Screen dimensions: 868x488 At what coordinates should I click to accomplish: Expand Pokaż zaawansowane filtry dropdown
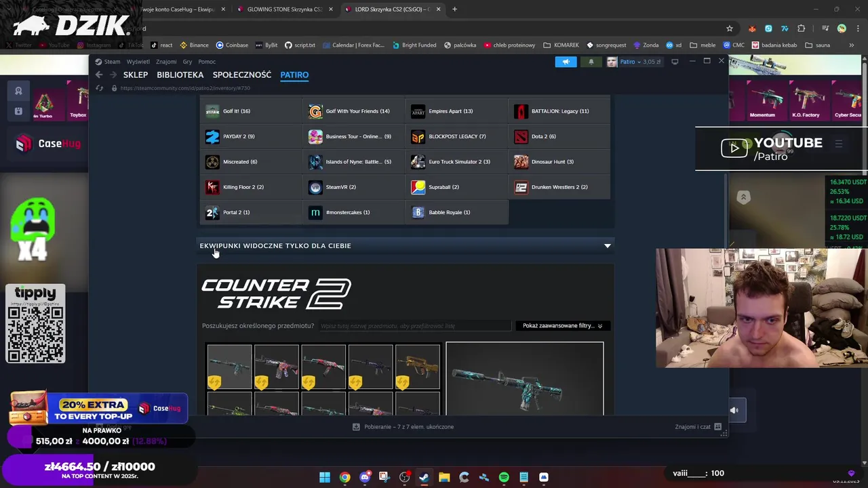(562, 326)
